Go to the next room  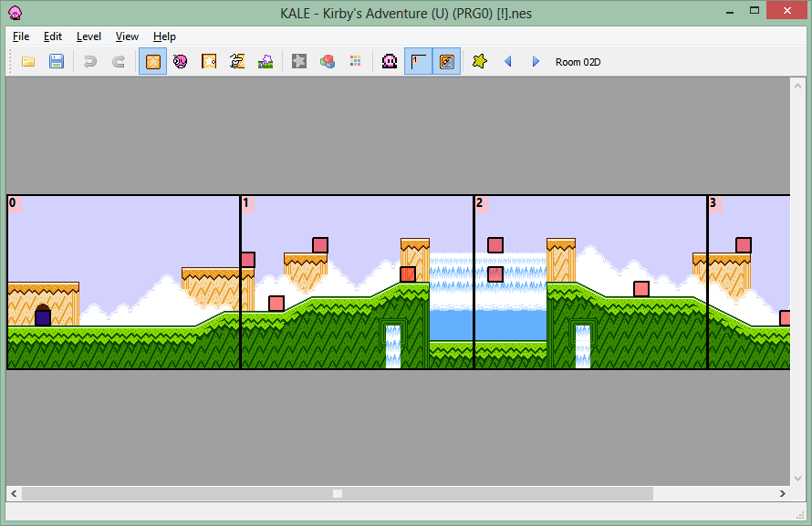click(x=536, y=62)
